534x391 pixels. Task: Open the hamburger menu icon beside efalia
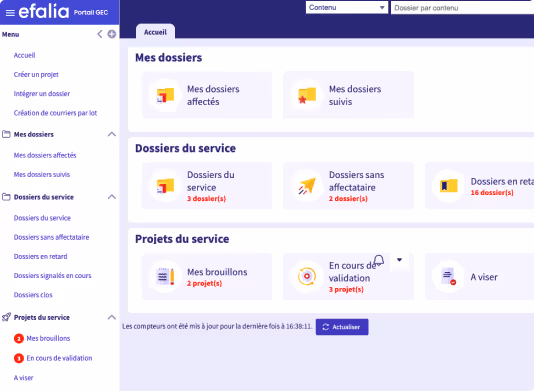click(x=10, y=13)
